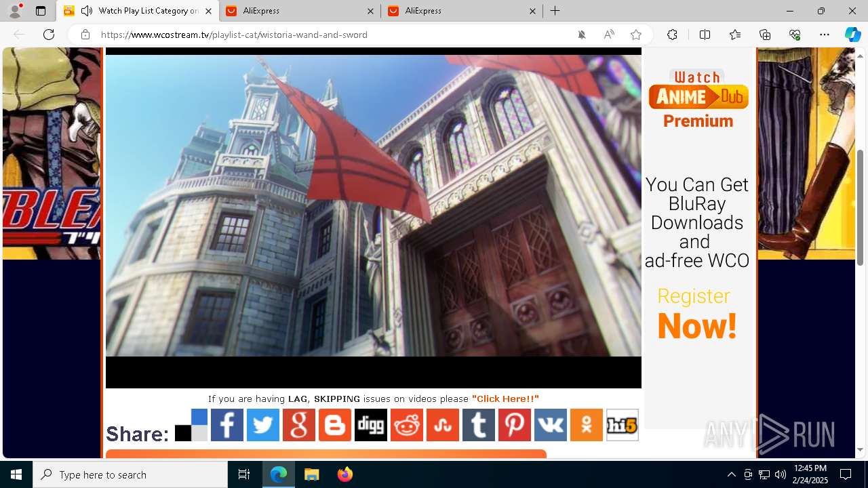Image resolution: width=868 pixels, height=488 pixels.
Task: Share on VK icon
Action: point(551,425)
